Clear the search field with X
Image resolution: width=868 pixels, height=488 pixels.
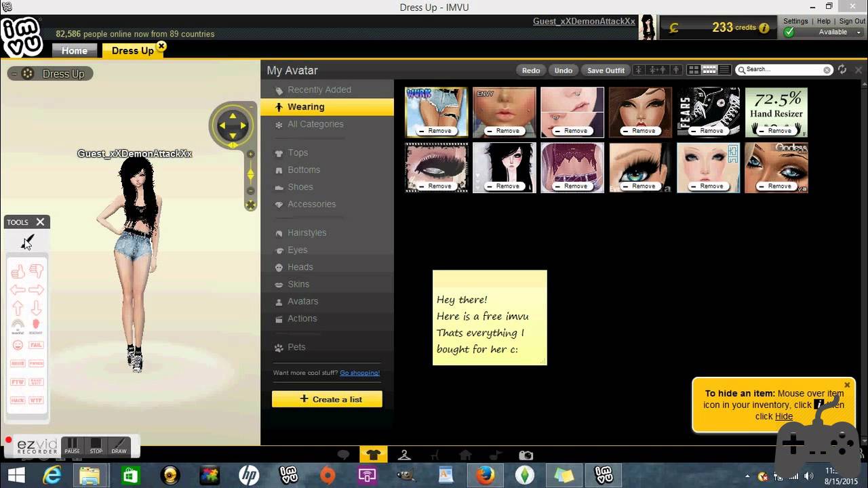827,70
